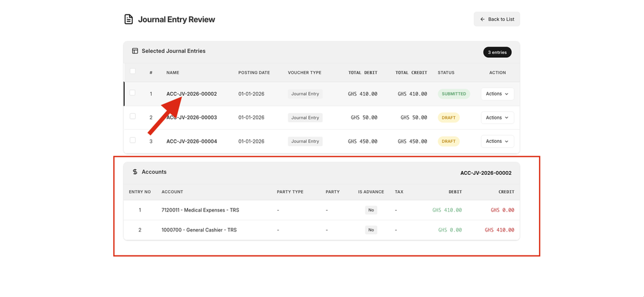Open Actions dropdown for ACC-JV-2026-00002
This screenshot has width=644, height=297.
coord(497,94)
